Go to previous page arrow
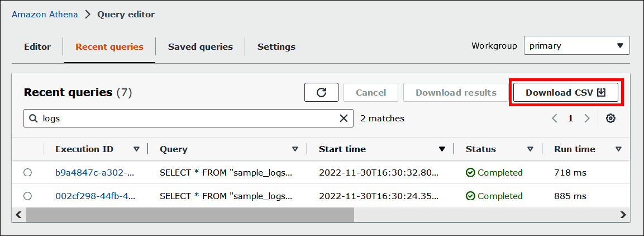This screenshot has width=644, height=236. [555, 119]
